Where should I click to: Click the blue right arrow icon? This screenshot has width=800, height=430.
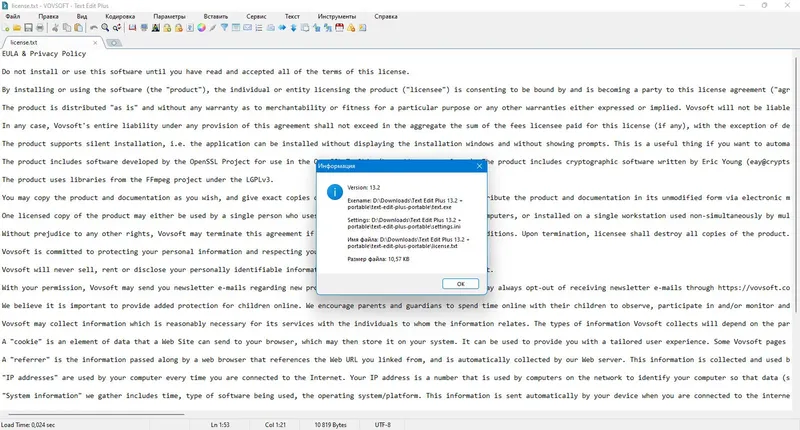tap(282, 28)
